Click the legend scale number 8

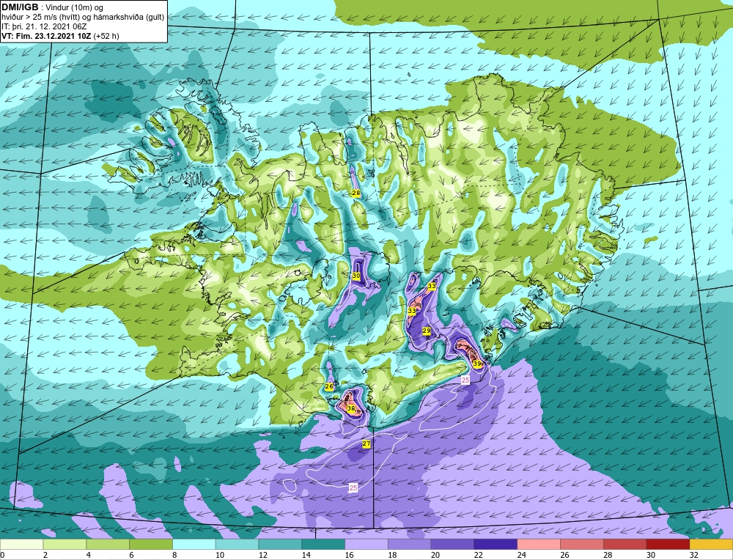point(175,555)
